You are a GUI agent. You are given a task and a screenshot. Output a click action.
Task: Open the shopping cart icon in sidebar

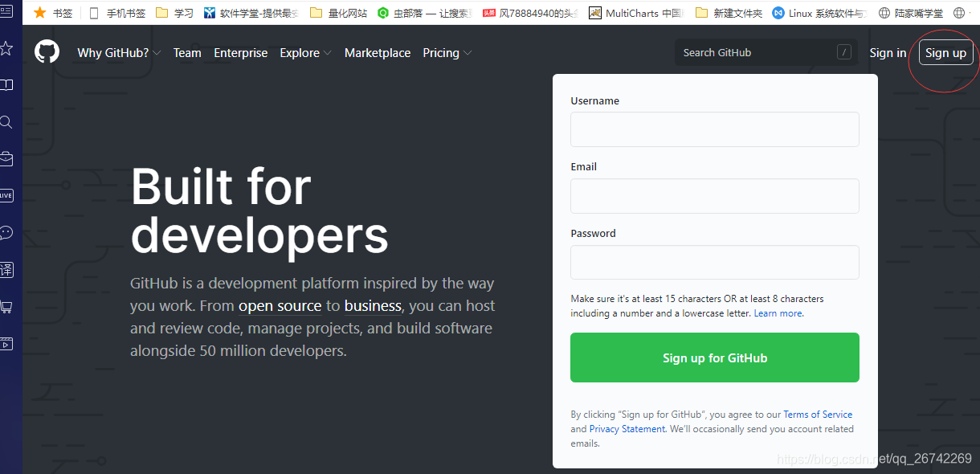pos(6,306)
